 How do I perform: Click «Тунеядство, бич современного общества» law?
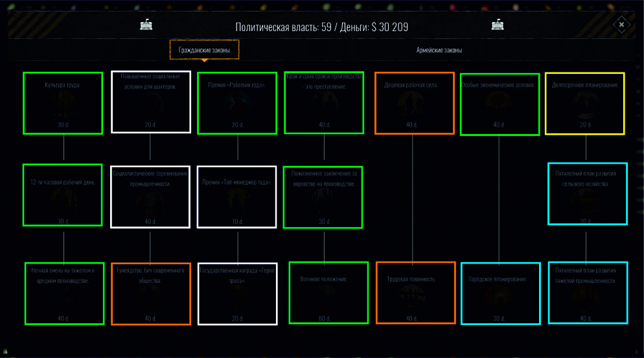click(x=151, y=293)
